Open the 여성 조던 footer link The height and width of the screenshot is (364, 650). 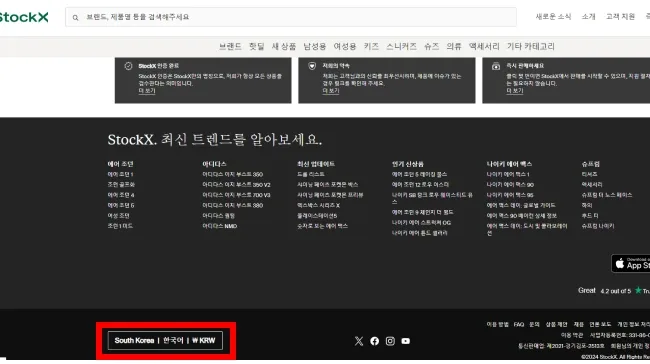click(119, 216)
